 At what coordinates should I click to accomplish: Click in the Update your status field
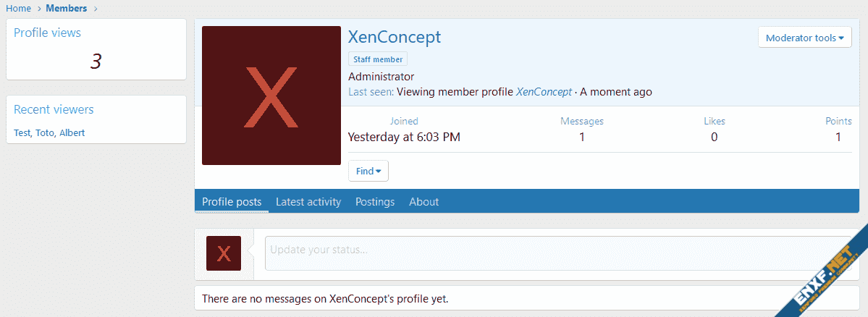[557, 250]
